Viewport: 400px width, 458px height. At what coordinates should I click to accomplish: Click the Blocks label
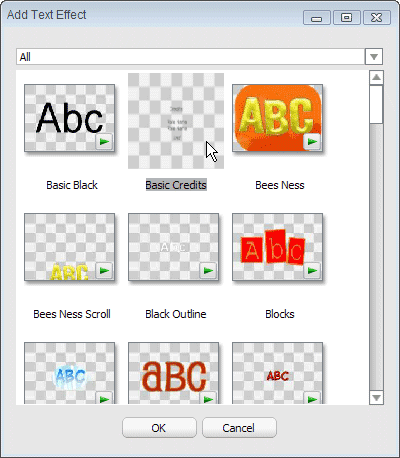pos(280,314)
